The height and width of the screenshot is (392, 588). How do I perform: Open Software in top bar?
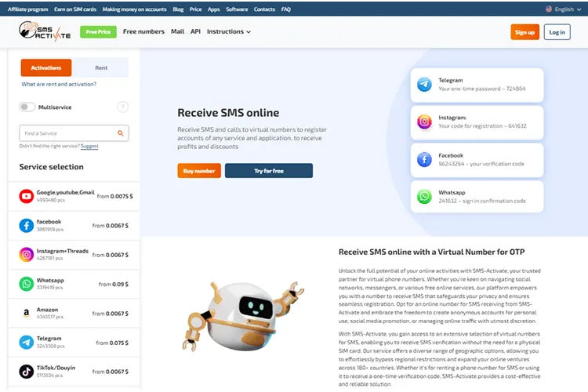[x=237, y=9]
